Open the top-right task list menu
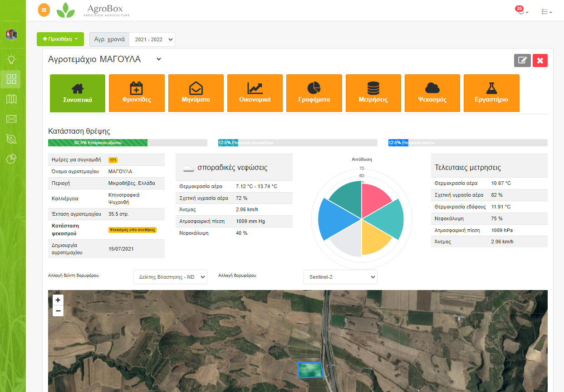 click(x=546, y=12)
